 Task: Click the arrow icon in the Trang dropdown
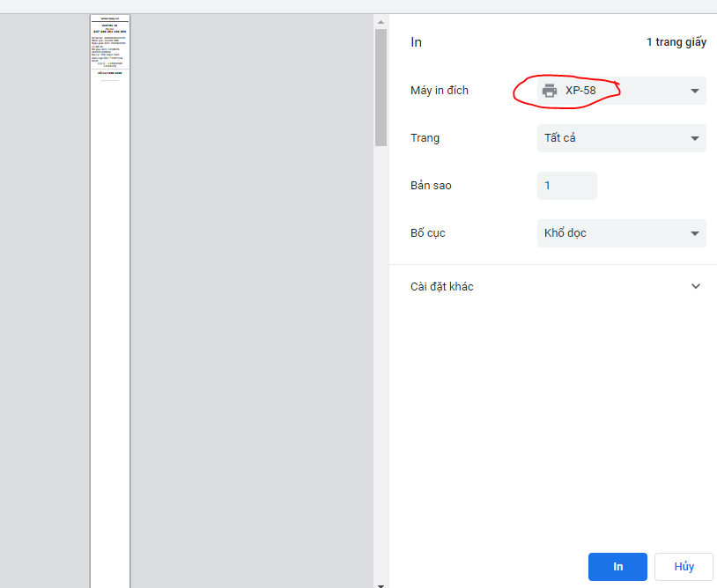click(694, 138)
